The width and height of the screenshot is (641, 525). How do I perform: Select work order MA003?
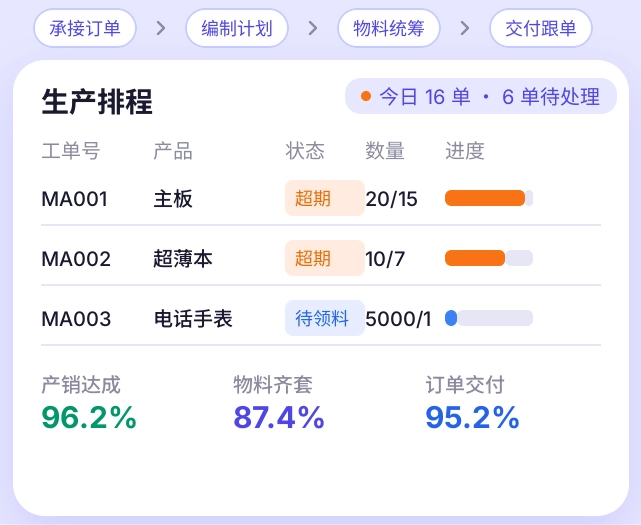[76, 319]
